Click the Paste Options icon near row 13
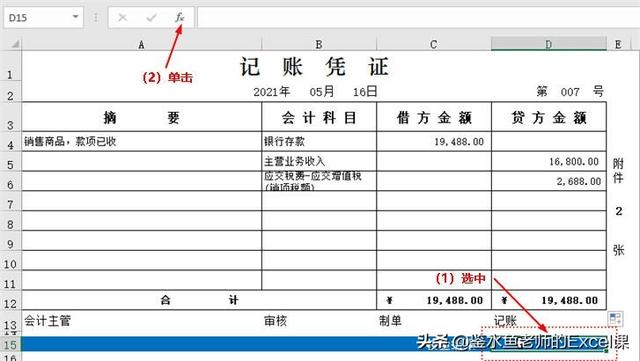640x361 pixels. click(615, 319)
